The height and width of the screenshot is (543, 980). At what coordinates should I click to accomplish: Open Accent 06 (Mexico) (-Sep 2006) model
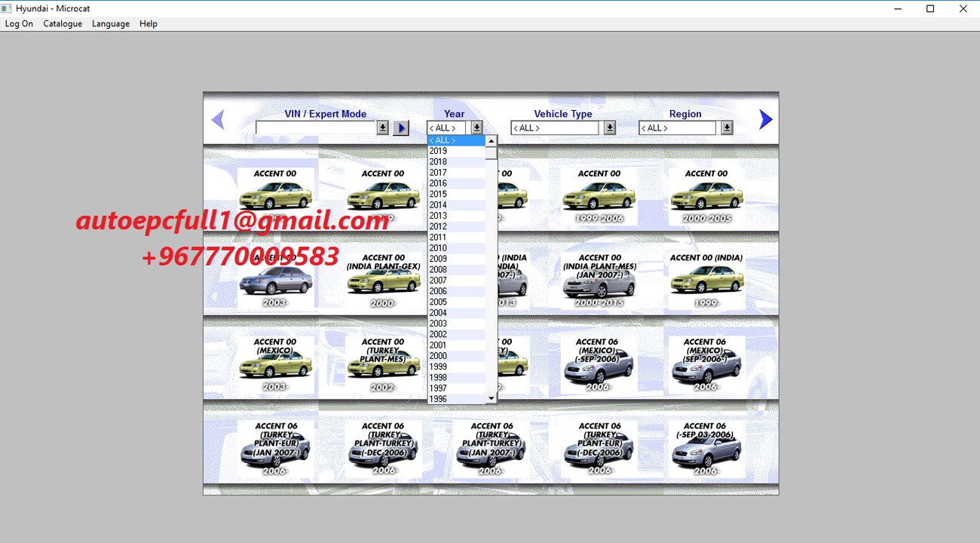(x=599, y=365)
